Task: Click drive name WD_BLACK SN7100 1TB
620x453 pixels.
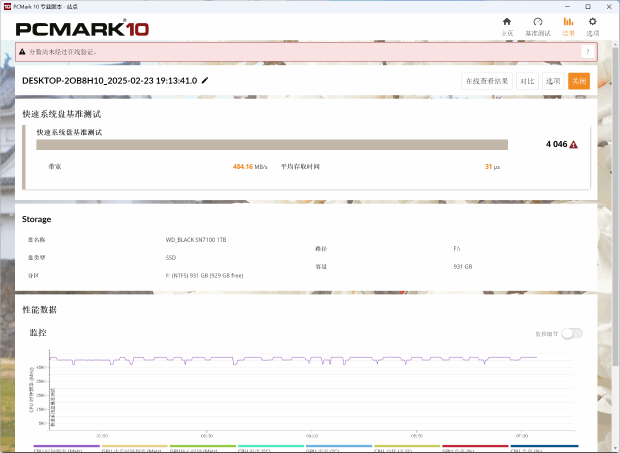Action: click(x=196, y=240)
